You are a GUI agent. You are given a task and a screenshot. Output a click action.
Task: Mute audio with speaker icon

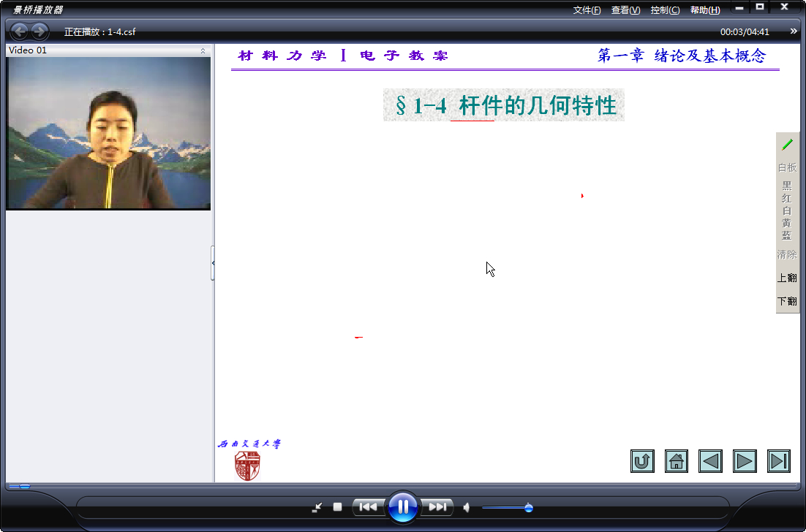tap(466, 508)
